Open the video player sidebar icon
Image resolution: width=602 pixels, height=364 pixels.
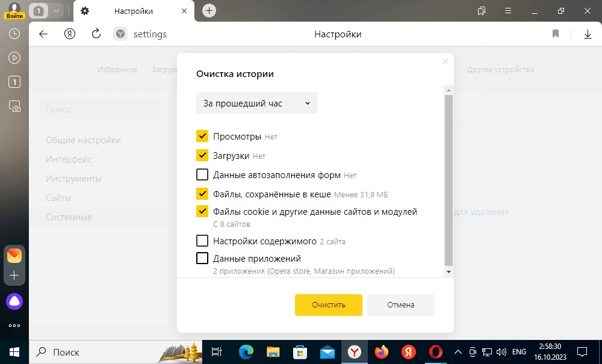point(14,58)
